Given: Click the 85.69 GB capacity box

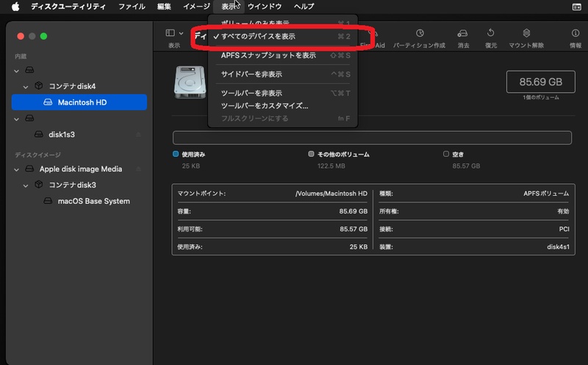Looking at the screenshot, I should (540, 82).
